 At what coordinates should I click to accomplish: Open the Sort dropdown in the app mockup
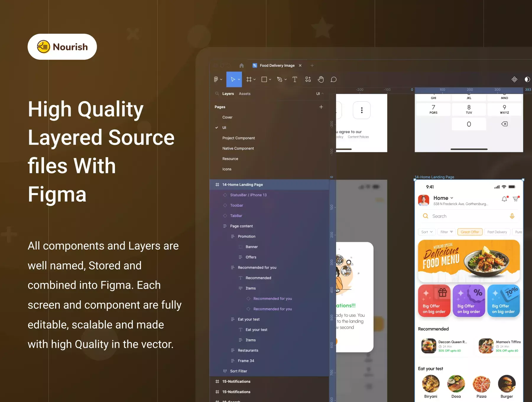tap(427, 232)
